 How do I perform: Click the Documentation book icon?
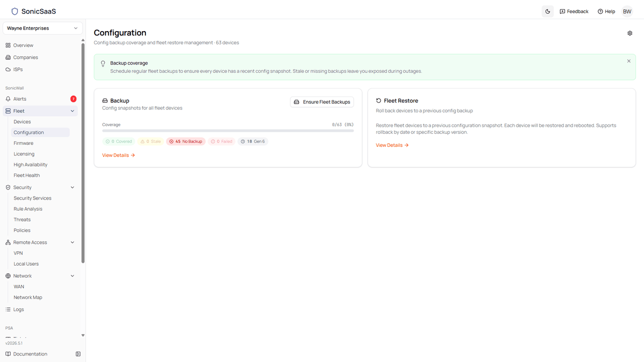point(8,354)
